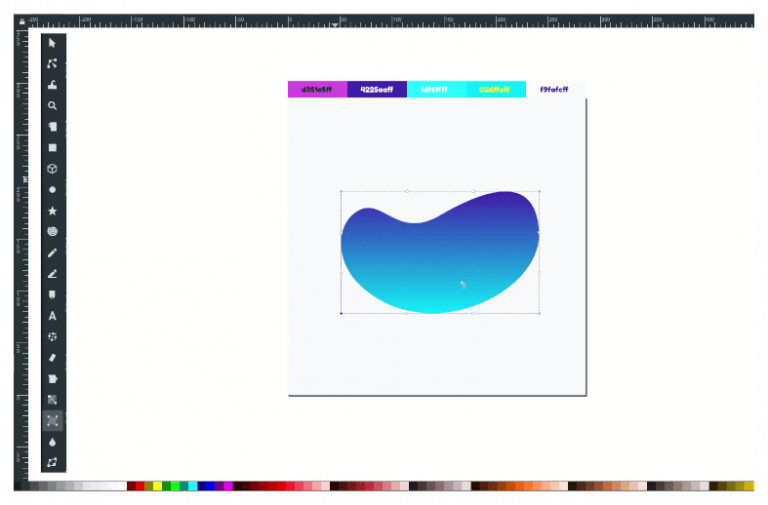This screenshot has width=768, height=505.
Task: Select the Ellipse circle tool
Action: pyautogui.click(x=52, y=190)
